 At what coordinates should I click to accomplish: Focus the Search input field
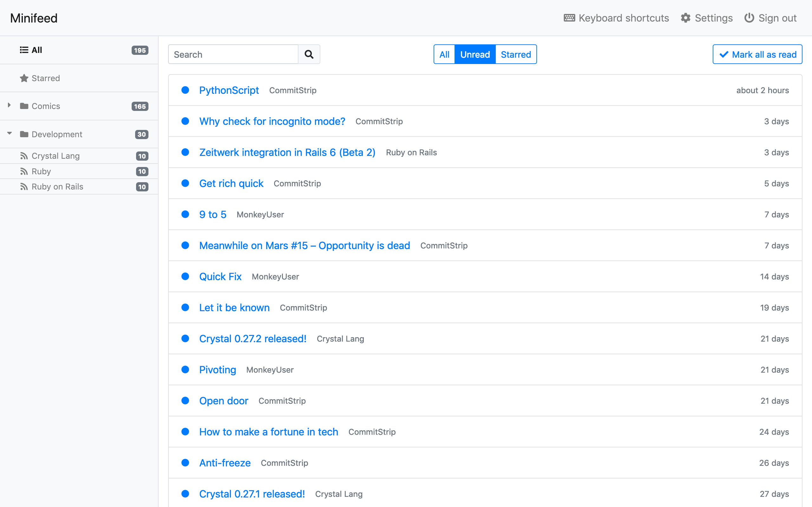click(233, 54)
